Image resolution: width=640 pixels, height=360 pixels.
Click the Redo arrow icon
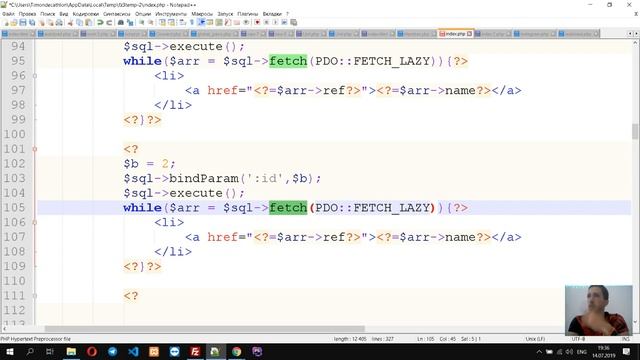[109, 22]
